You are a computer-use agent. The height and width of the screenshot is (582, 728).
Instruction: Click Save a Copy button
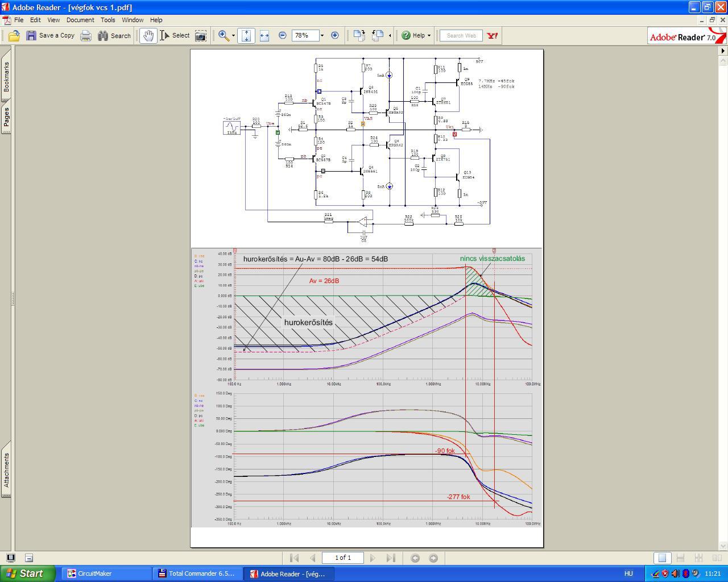coord(50,36)
